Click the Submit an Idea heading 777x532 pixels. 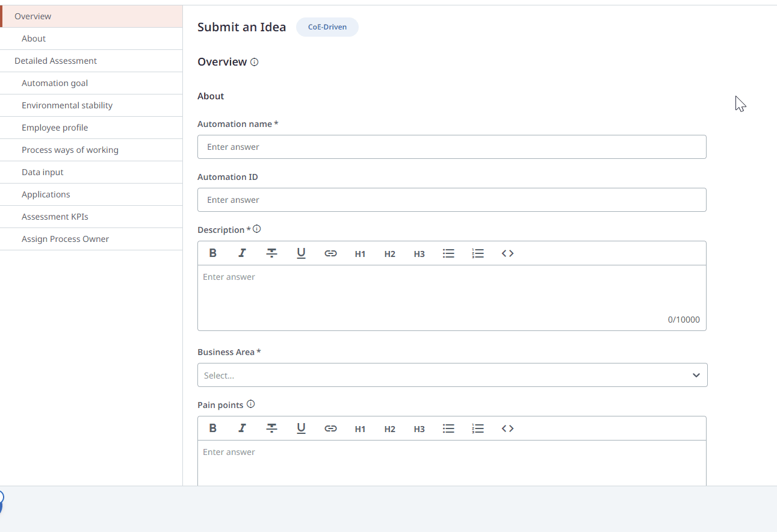click(242, 27)
